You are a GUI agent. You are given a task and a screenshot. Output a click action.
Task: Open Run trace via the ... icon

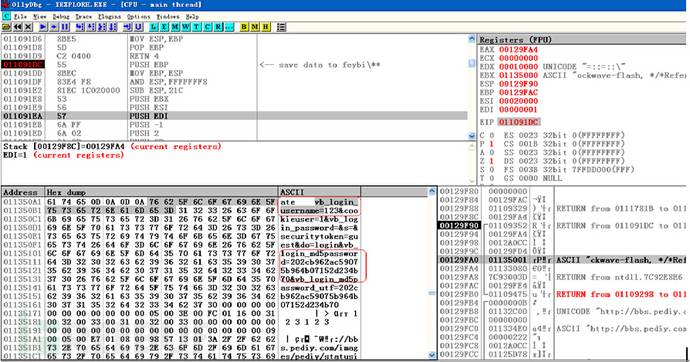coord(229,27)
